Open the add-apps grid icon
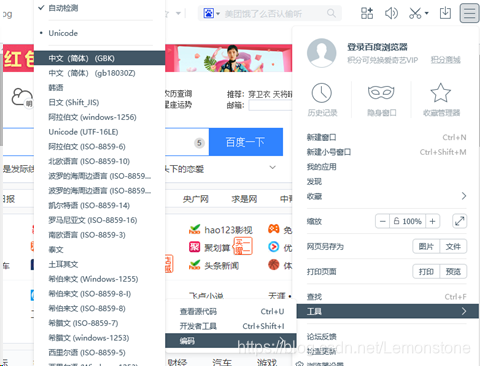 click(367, 13)
